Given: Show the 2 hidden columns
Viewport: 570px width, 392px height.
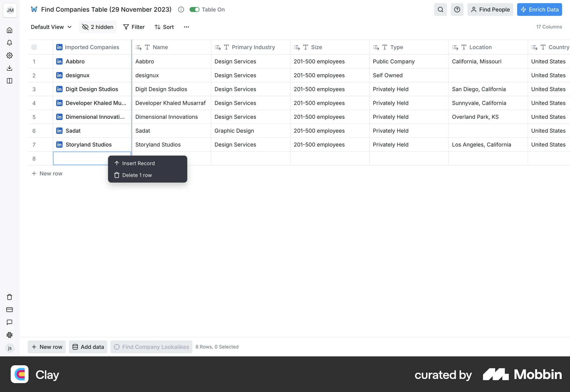Looking at the screenshot, I should pos(97,27).
